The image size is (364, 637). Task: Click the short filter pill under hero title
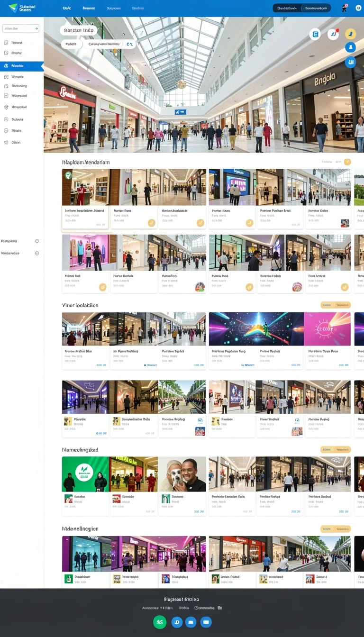[x=71, y=44]
